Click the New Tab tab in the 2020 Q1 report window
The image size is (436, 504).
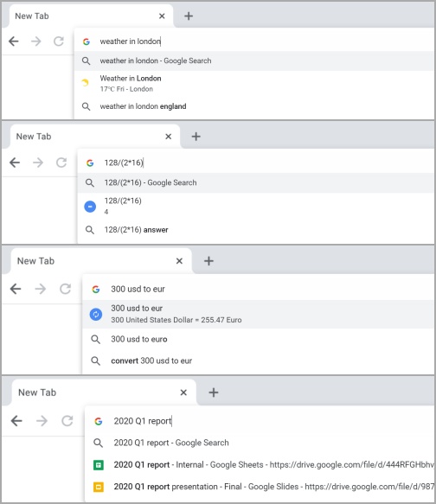pos(104,392)
